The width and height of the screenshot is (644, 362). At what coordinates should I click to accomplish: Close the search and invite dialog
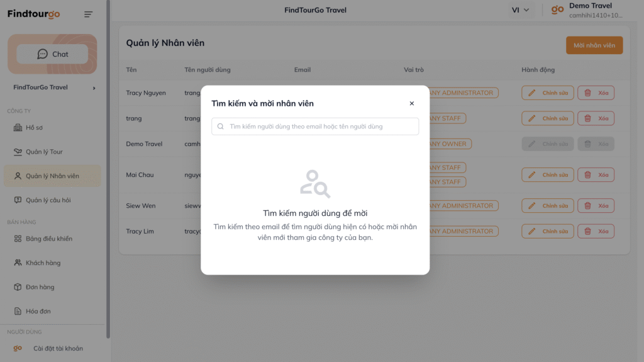(x=412, y=103)
